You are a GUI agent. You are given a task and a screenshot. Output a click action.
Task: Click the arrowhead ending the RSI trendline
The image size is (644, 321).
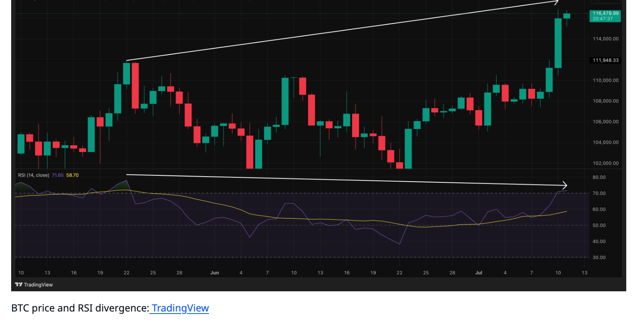pyautogui.click(x=564, y=186)
